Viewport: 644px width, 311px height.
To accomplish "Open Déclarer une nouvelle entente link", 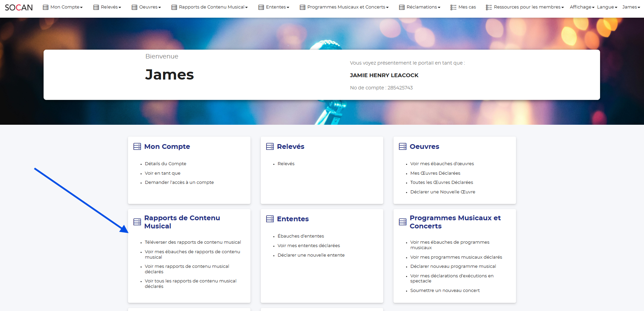I will pos(311,255).
